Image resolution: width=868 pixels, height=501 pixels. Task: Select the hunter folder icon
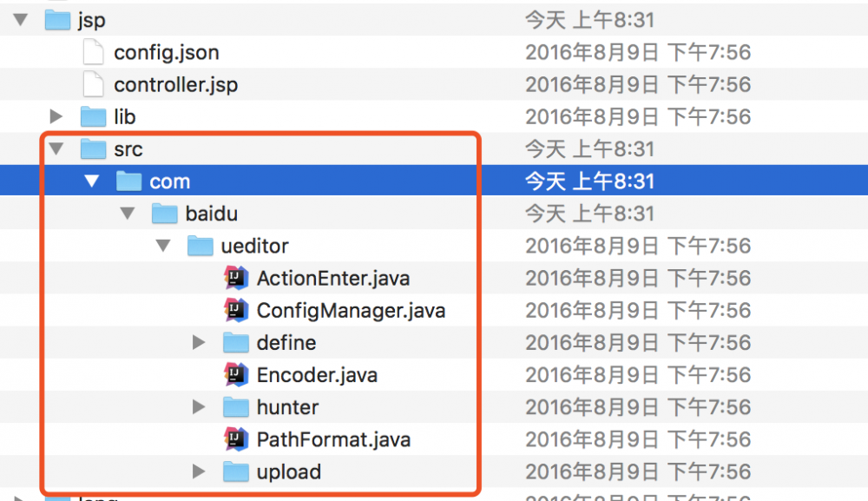(x=234, y=406)
